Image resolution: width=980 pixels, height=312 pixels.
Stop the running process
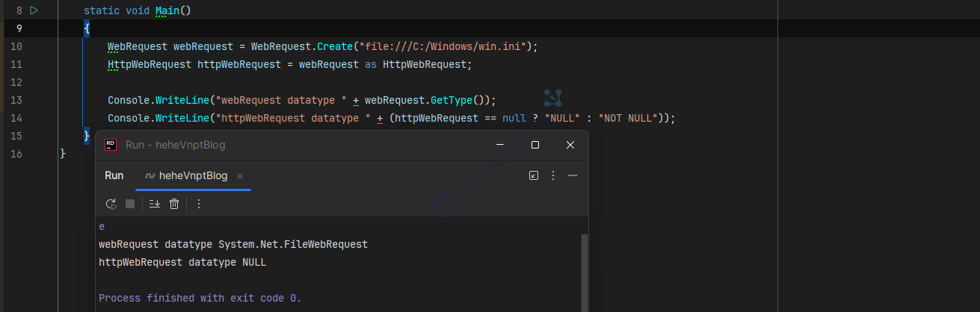pos(130,204)
